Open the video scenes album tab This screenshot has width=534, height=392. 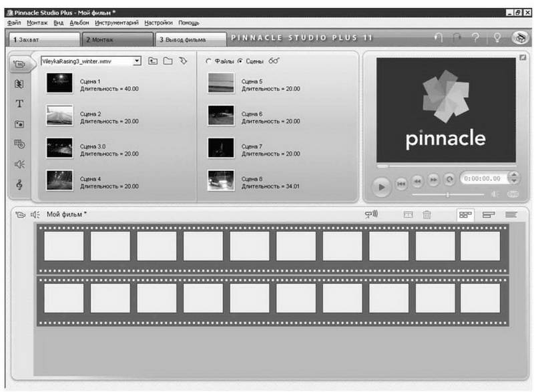tap(19, 63)
